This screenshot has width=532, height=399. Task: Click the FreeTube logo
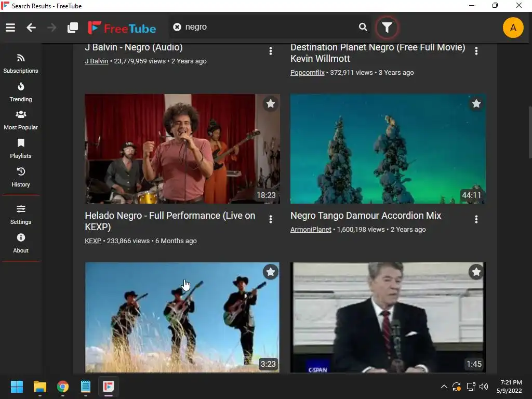click(122, 28)
